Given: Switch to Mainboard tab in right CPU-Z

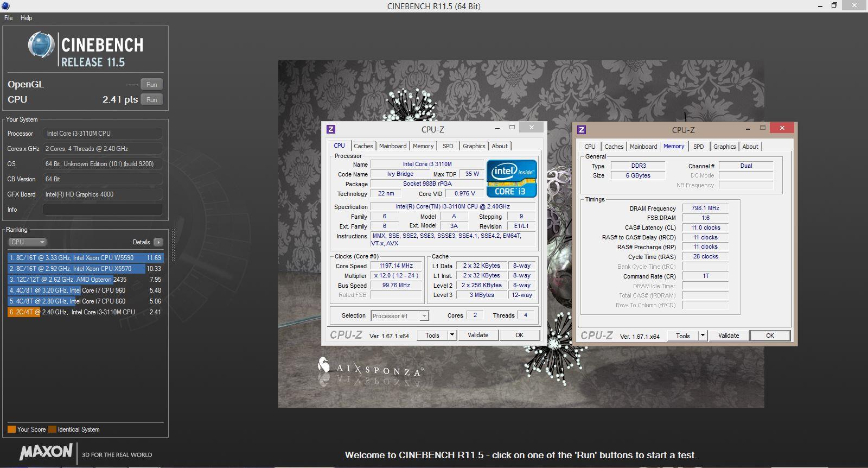Looking at the screenshot, I should pos(643,147).
